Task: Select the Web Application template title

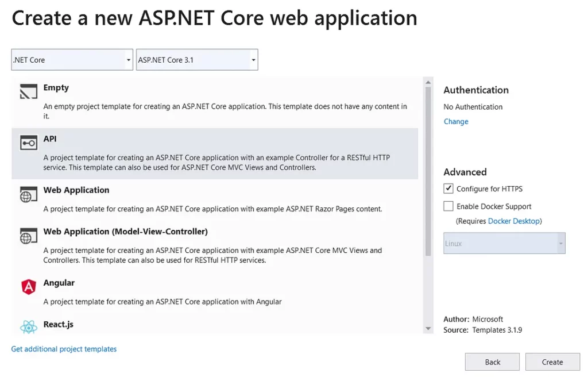Action: click(76, 190)
